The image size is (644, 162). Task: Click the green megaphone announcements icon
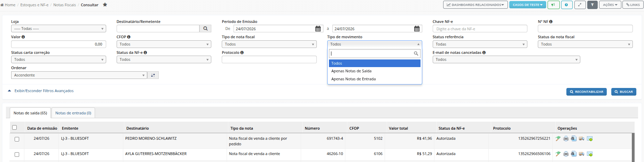point(553,5)
